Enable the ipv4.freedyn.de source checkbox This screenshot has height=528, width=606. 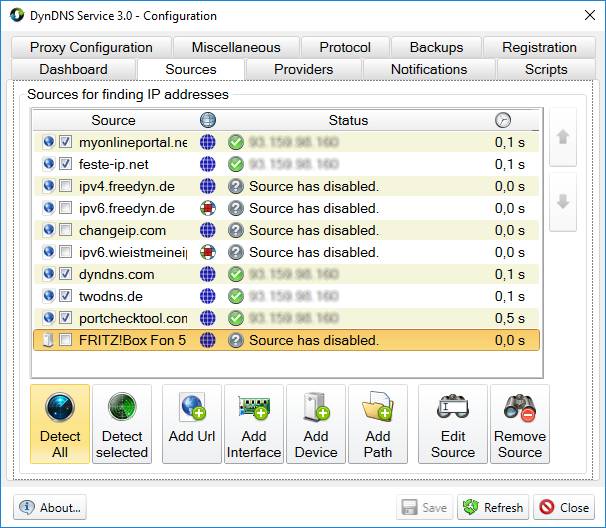pos(65,186)
